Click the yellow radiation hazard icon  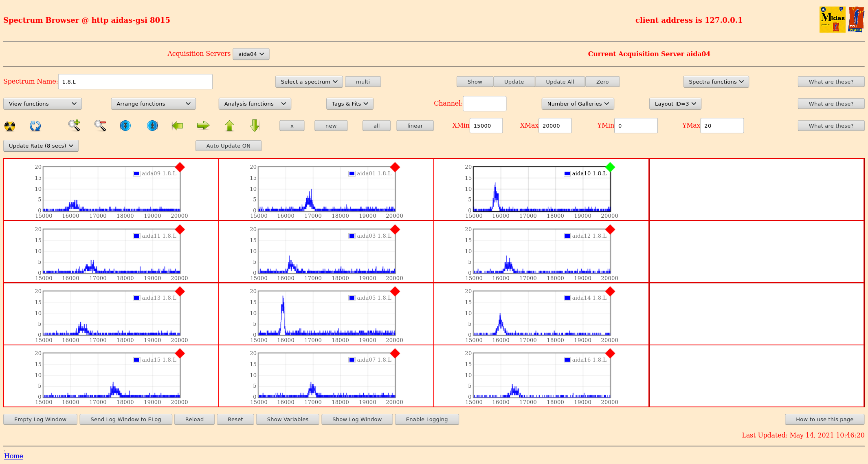coord(10,126)
